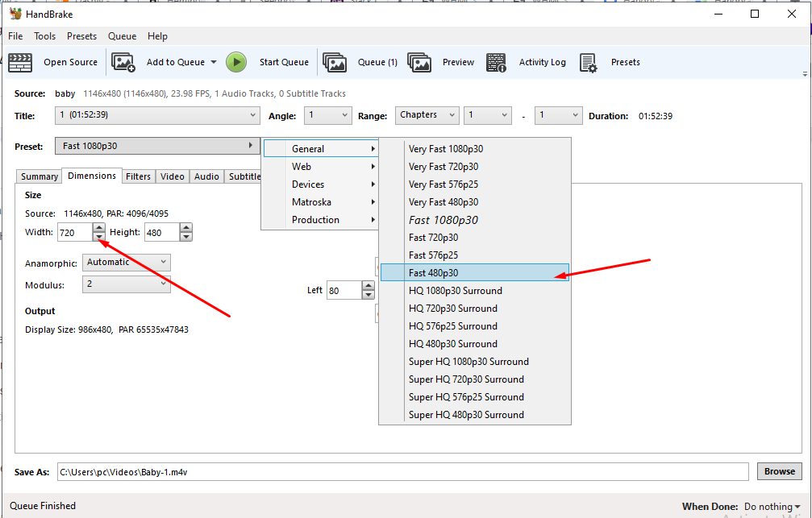Image resolution: width=812 pixels, height=518 pixels.
Task: Click the Browse button
Action: coord(779,472)
